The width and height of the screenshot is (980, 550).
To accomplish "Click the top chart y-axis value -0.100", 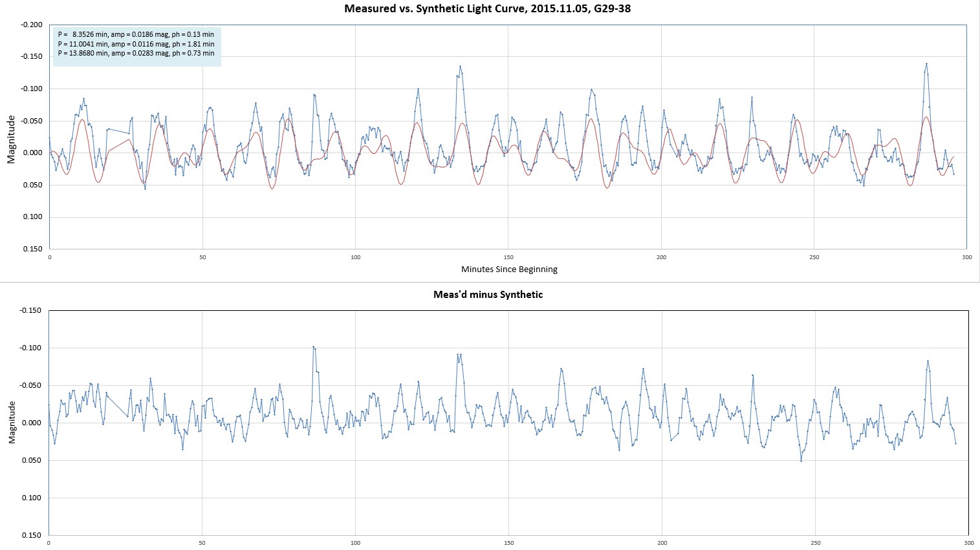I will 32,89.
